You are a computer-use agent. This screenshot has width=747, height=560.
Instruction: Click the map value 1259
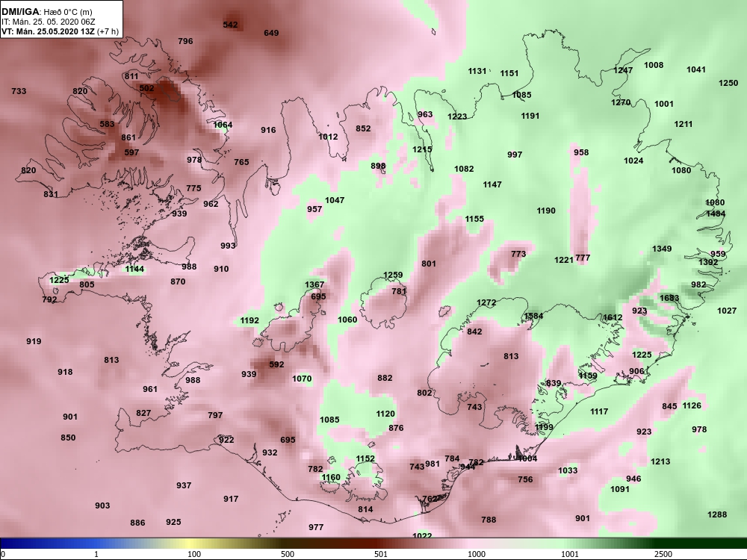point(393,275)
